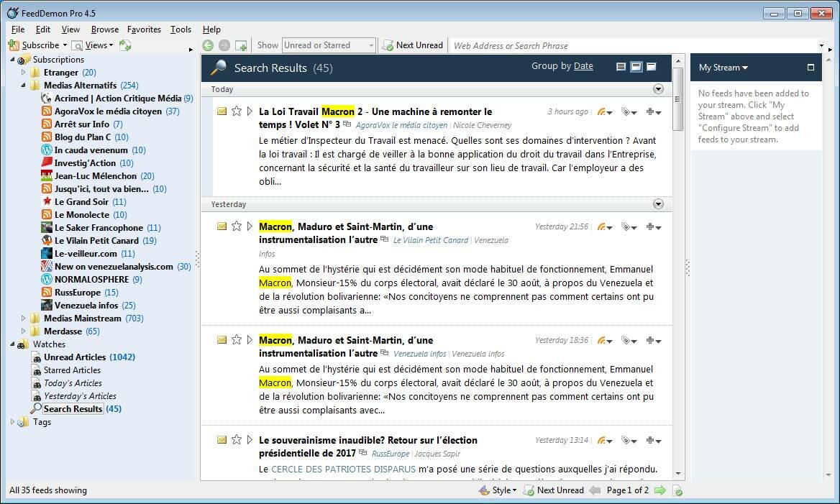Open tag menu on Yesterday 21:56 article

[629, 227]
